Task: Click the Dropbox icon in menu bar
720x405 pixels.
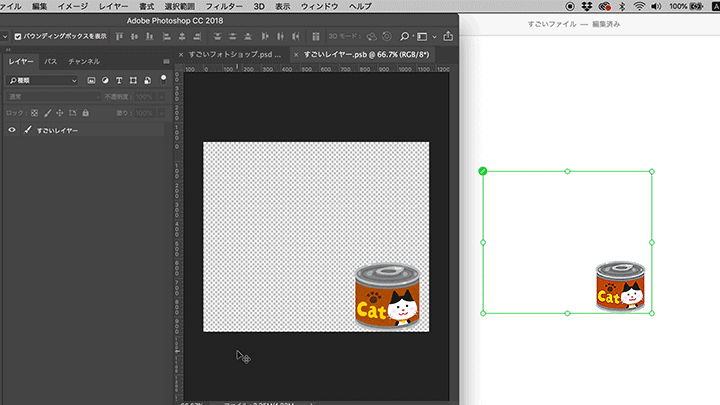Action: click(586, 6)
